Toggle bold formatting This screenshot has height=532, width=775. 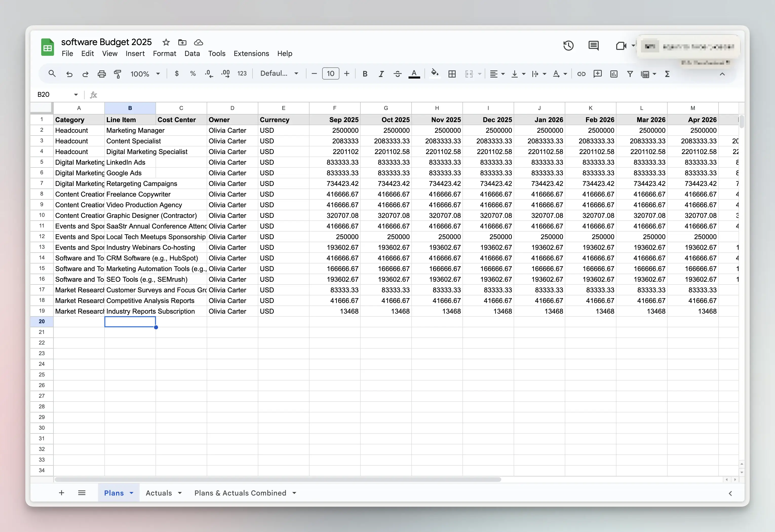click(365, 74)
